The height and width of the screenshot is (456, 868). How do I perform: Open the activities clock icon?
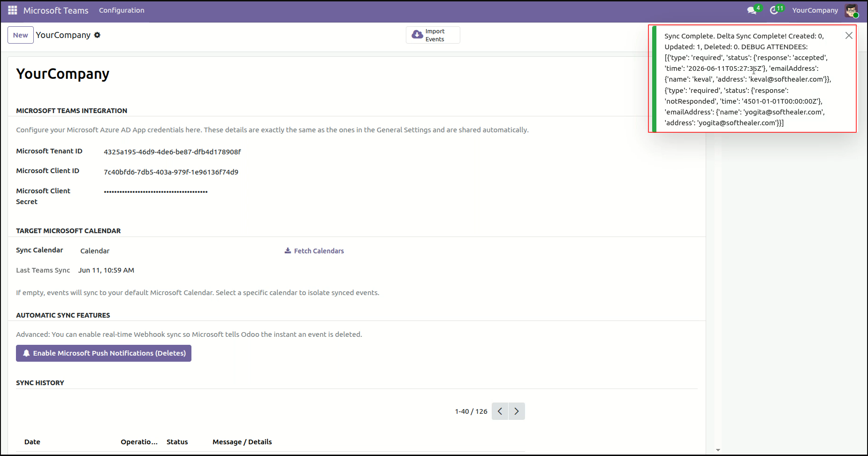coord(774,10)
